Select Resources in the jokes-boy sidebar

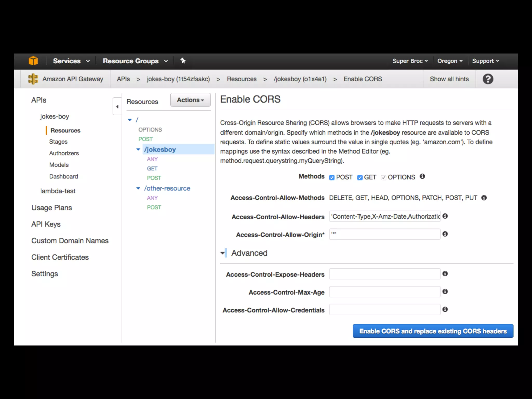[x=65, y=130]
